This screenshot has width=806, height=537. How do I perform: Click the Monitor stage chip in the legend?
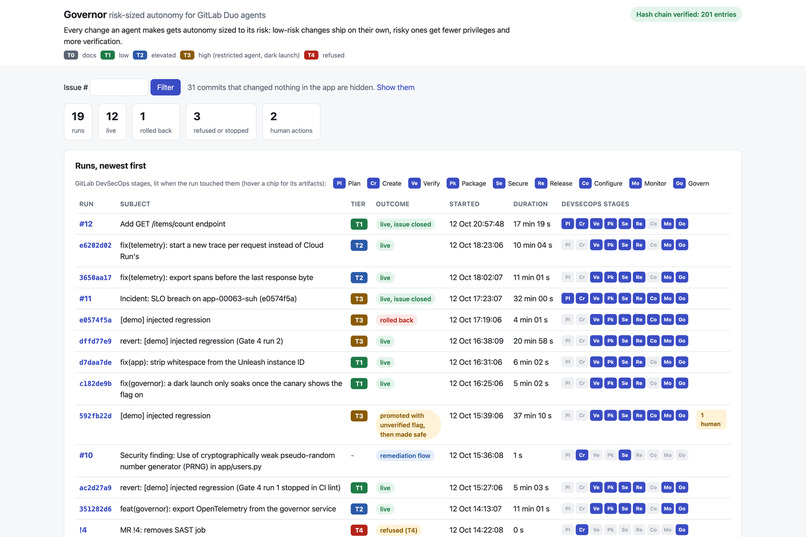click(x=635, y=183)
